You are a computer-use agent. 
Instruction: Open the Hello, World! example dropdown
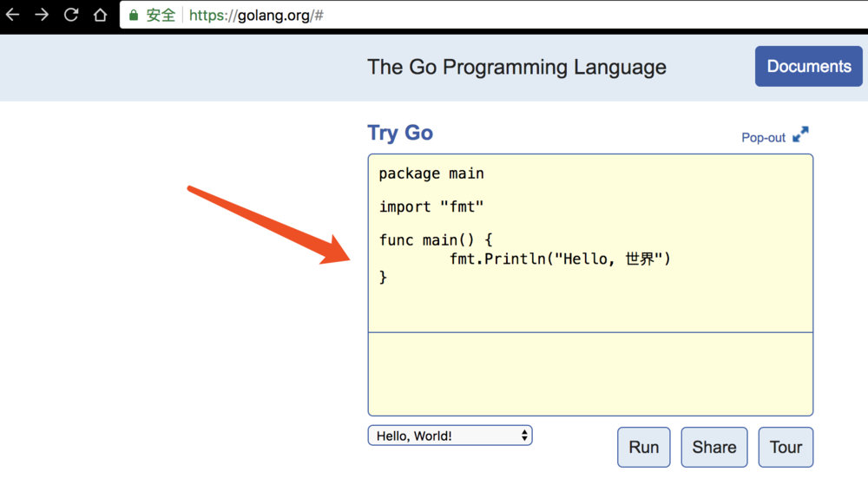click(x=450, y=435)
